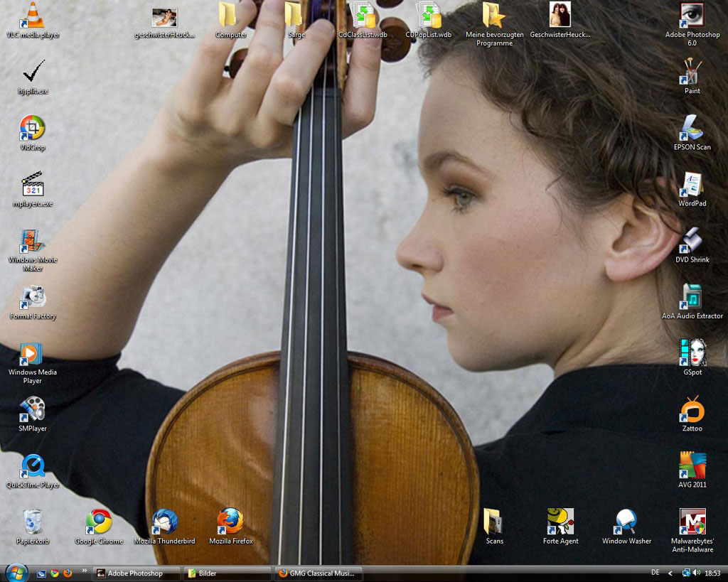Screen dimensions: 728x582
Task: Select the QuickTime Player shortcut
Action: [x=33, y=466]
